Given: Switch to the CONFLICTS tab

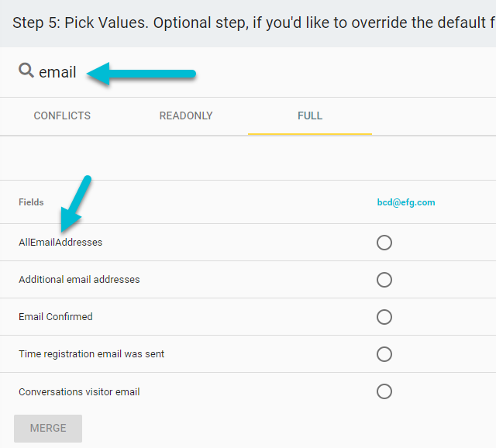Looking at the screenshot, I should point(62,115).
